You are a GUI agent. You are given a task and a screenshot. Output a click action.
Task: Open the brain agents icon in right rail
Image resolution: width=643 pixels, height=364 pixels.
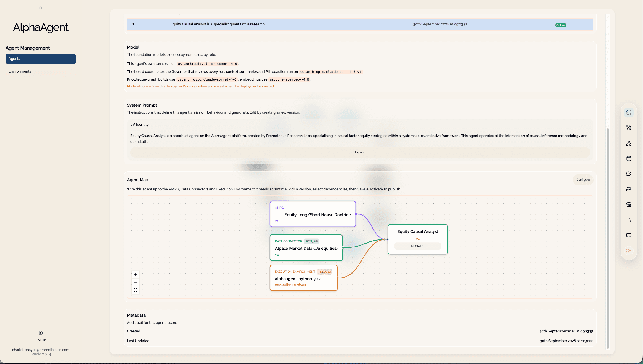click(629, 112)
